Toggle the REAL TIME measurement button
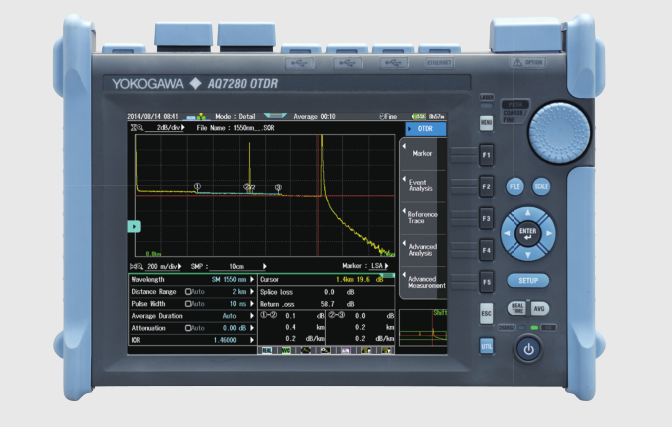The height and width of the screenshot is (427, 672). [517, 308]
